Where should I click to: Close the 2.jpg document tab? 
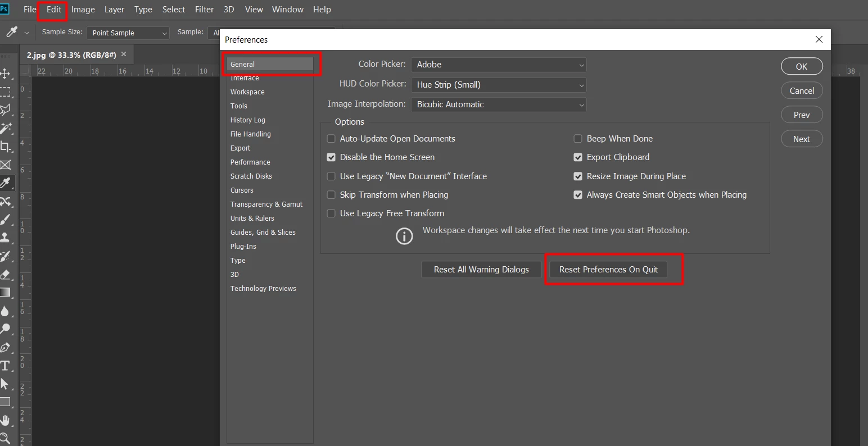click(x=124, y=54)
